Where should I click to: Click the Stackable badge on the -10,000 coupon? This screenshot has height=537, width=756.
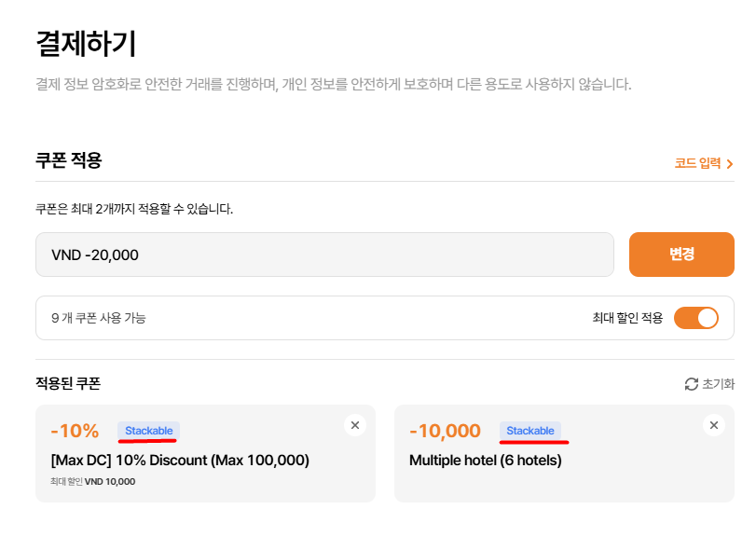pyautogui.click(x=530, y=431)
